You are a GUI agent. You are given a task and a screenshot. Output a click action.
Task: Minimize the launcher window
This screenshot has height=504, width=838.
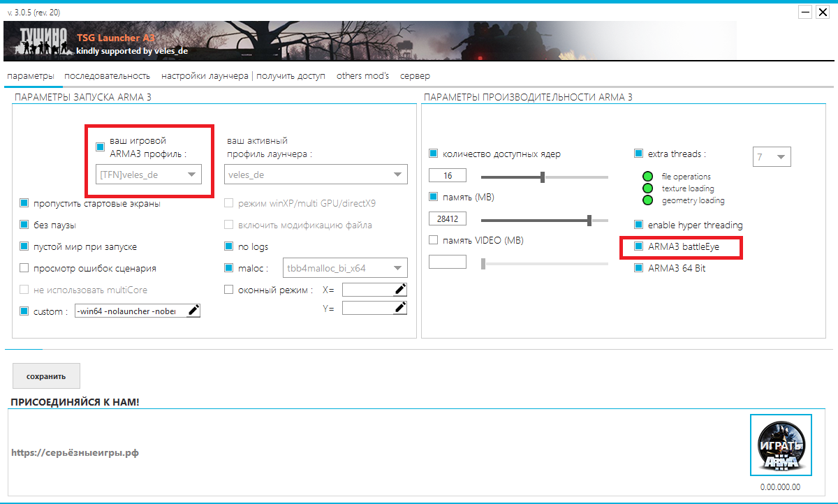click(x=806, y=12)
